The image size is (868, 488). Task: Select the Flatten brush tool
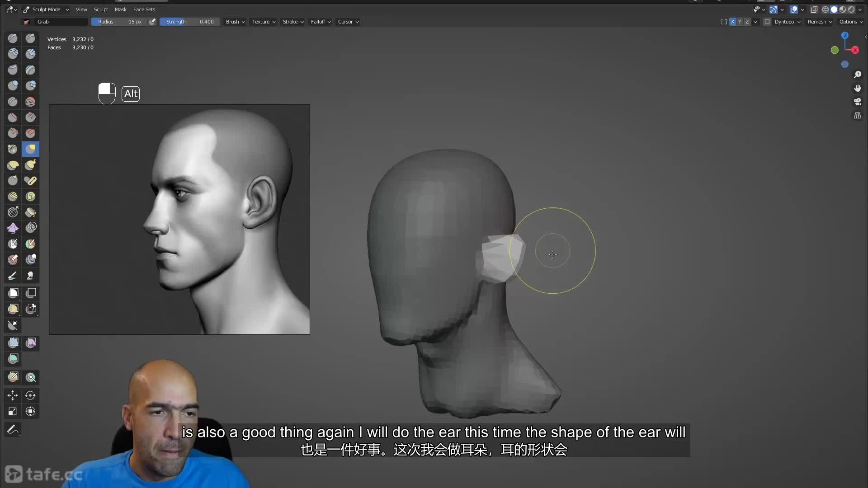click(13, 117)
